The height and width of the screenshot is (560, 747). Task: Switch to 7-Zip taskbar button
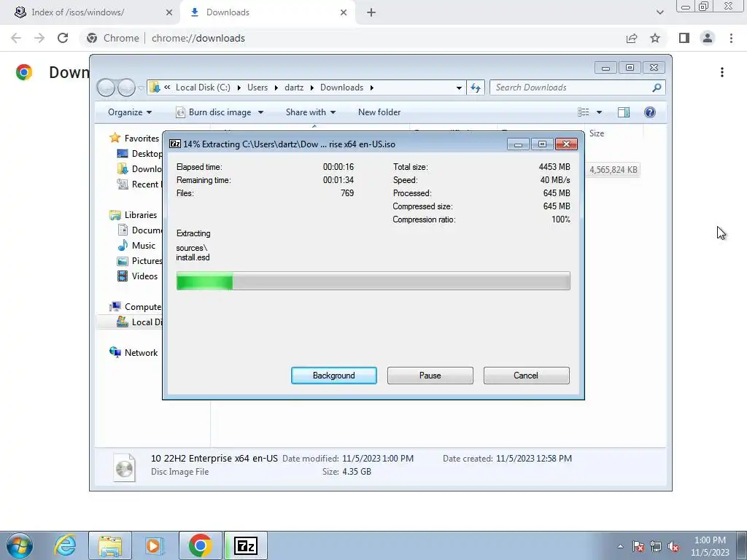[x=246, y=545]
